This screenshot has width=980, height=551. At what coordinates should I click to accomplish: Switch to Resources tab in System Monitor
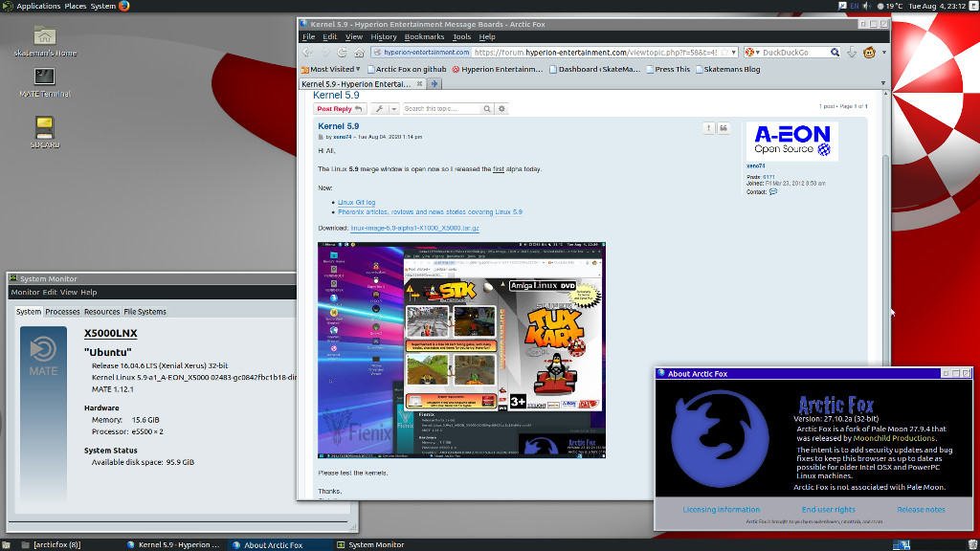coord(101,312)
